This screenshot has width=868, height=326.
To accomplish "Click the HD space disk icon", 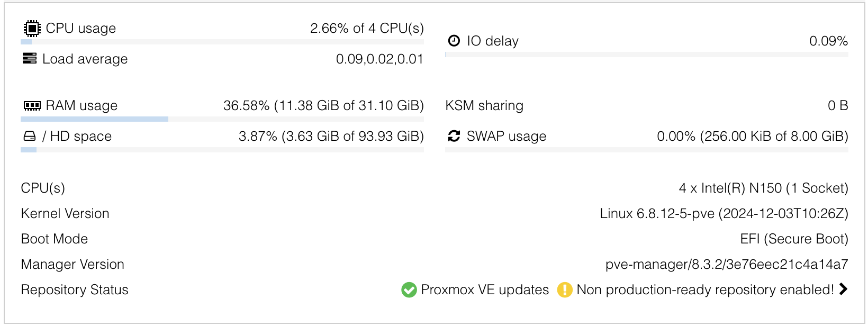I will 30,136.
